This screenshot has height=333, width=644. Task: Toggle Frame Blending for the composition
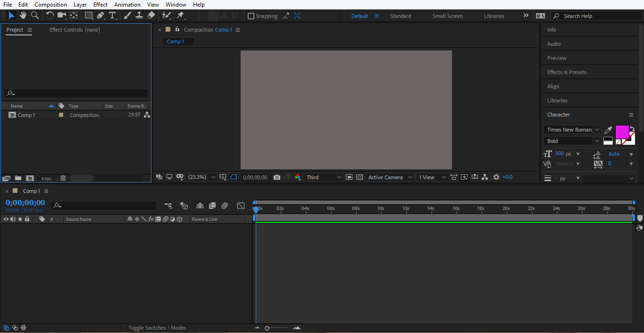click(212, 206)
